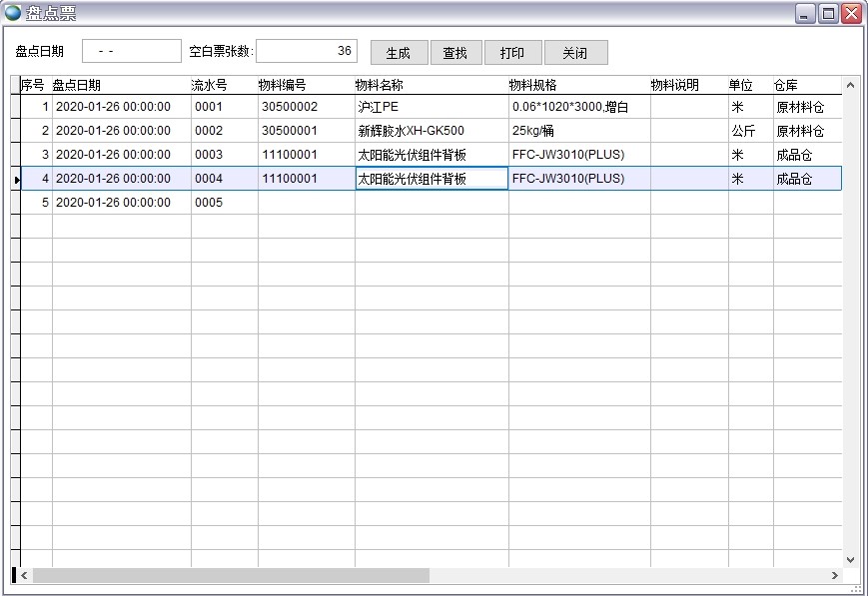The image size is (868, 596).
Task: Click row indicator arrow for row 4
Action: [x=16, y=179]
